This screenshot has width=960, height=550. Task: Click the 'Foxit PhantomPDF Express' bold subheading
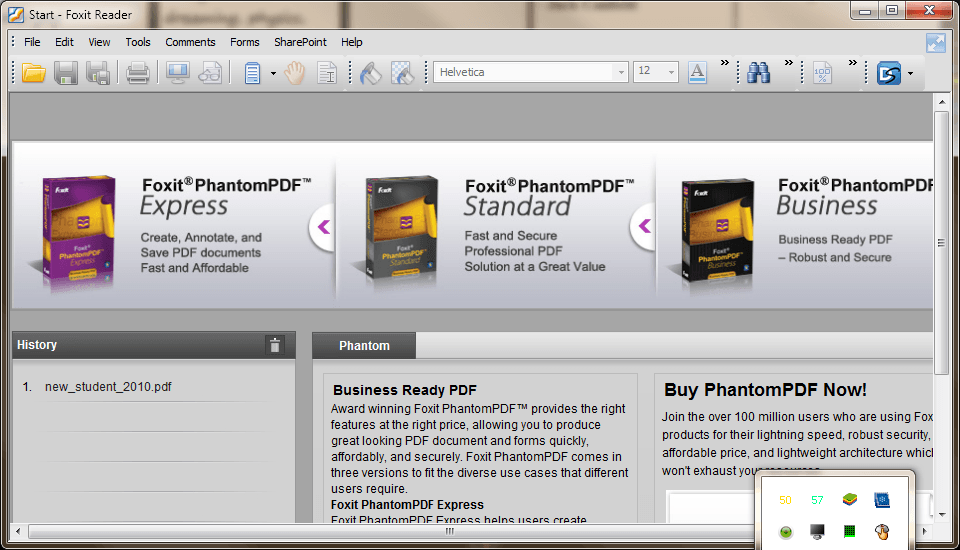click(407, 505)
